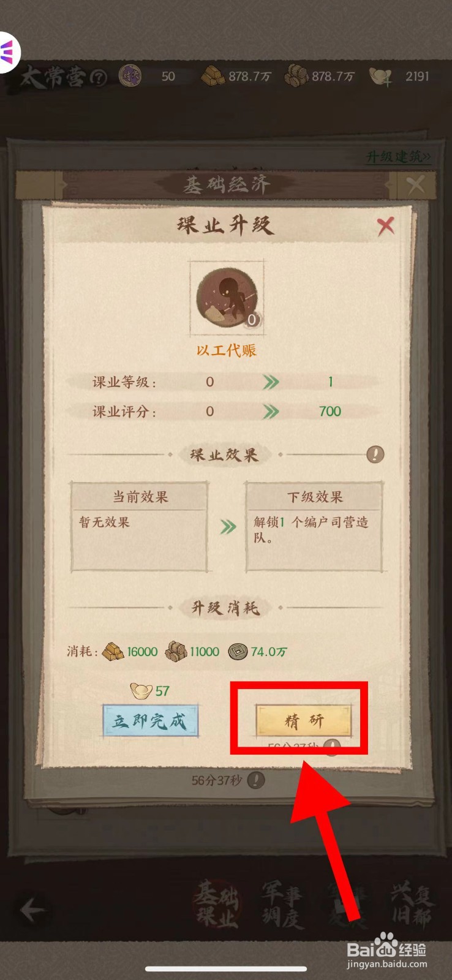Tap the gold ingot cost icon above 立即完成
The height and width of the screenshot is (980, 452).
point(141,692)
